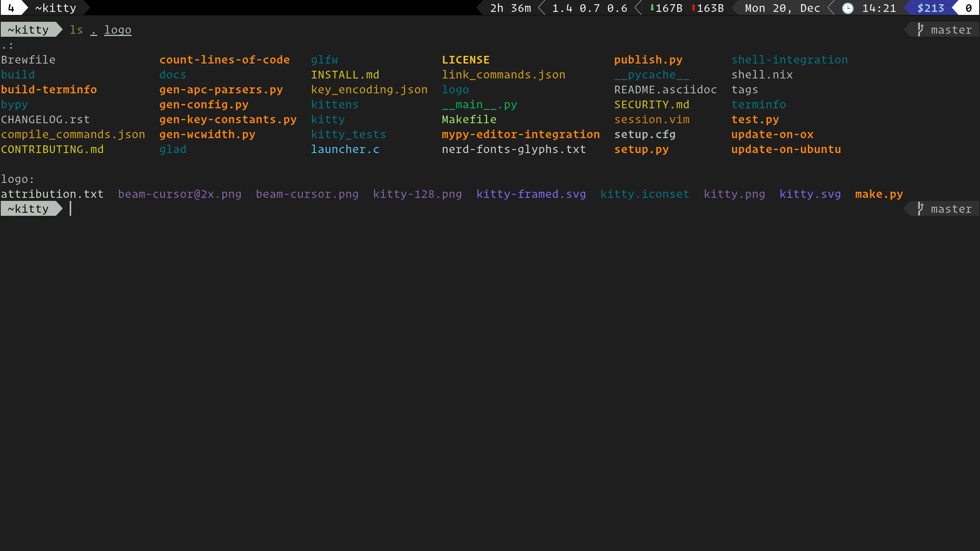Click the launcher.c file name
Screen dimensions: 980x551
345,149
